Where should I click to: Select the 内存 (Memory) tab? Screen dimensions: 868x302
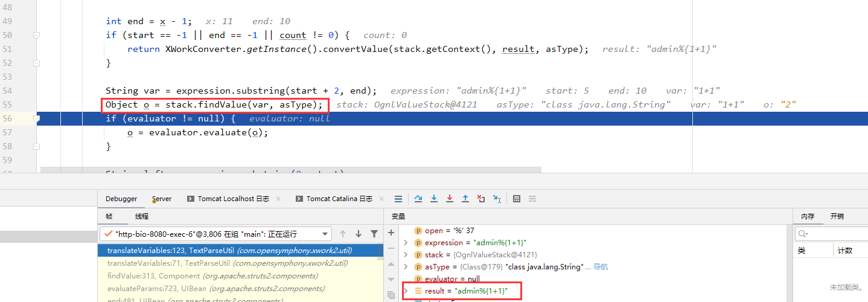click(808, 216)
